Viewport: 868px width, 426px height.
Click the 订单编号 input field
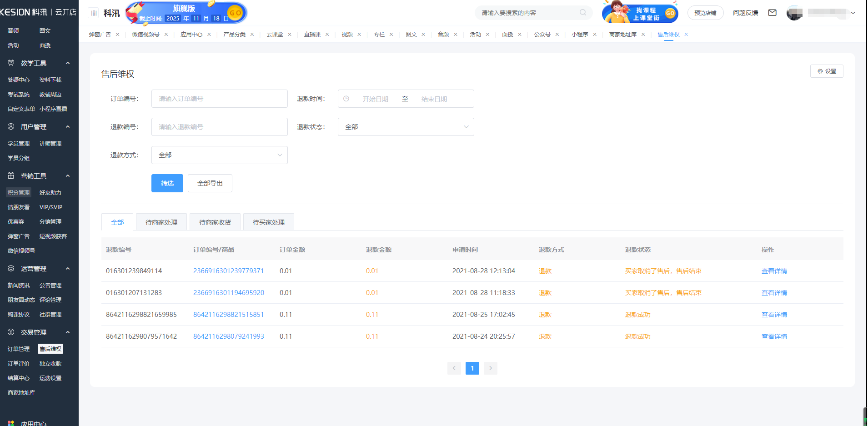click(219, 98)
